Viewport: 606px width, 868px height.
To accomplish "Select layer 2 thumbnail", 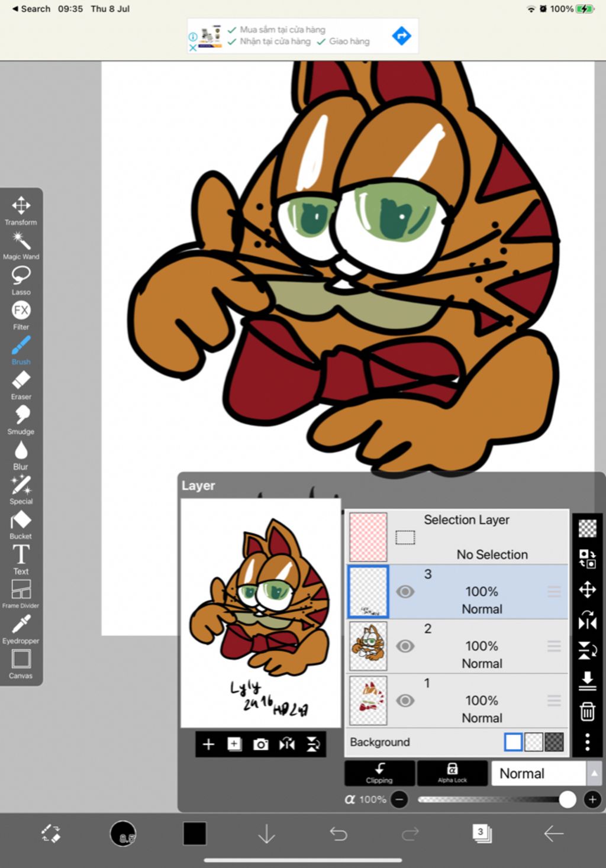I will click(368, 646).
